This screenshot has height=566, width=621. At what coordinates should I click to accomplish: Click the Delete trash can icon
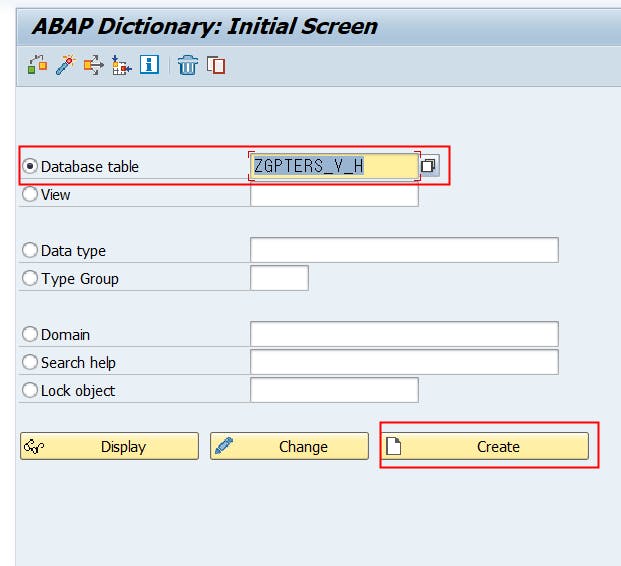[188, 66]
